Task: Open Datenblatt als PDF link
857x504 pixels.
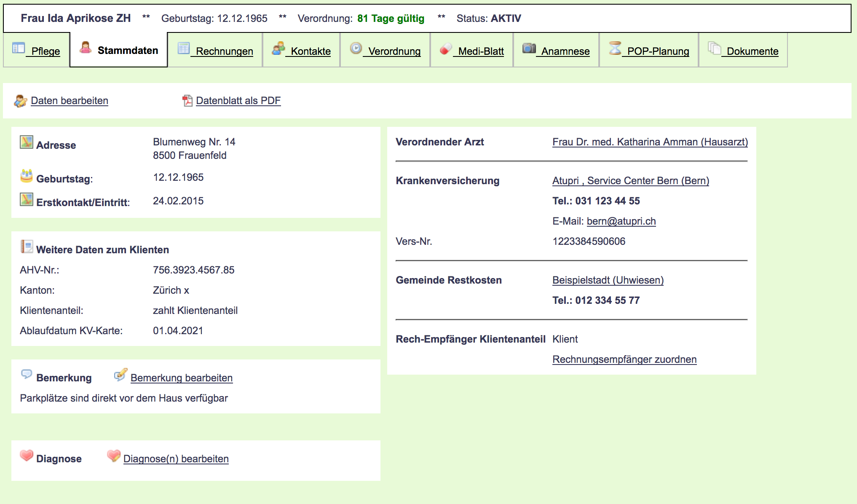Action: pos(238,101)
